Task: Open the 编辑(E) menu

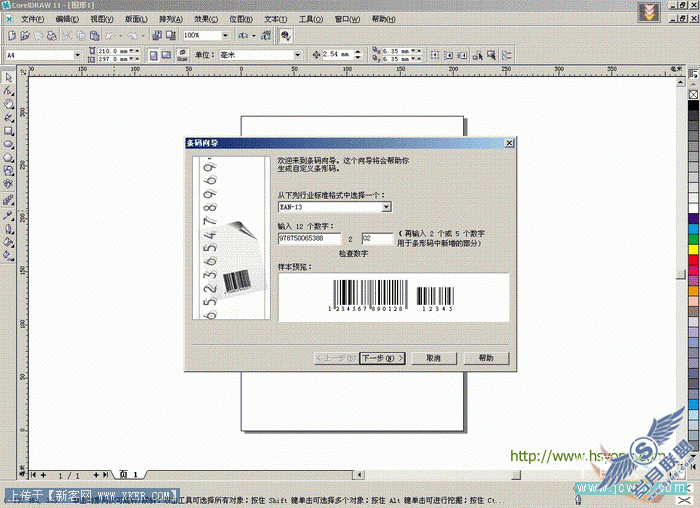Action: pos(67,19)
